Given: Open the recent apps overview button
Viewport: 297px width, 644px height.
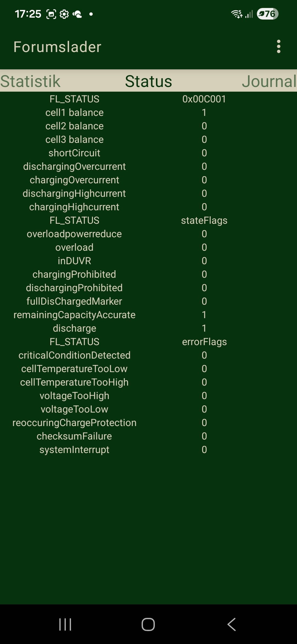Looking at the screenshot, I should [x=65, y=624].
